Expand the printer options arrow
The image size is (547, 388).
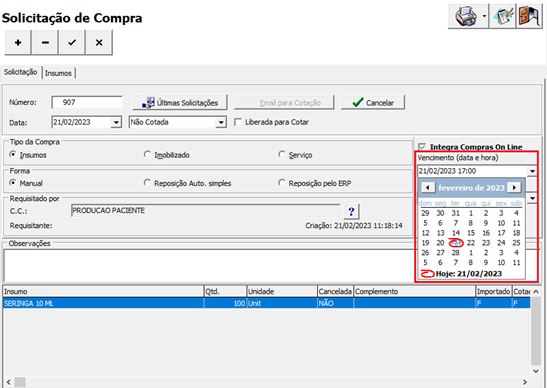tap(484, 16)
